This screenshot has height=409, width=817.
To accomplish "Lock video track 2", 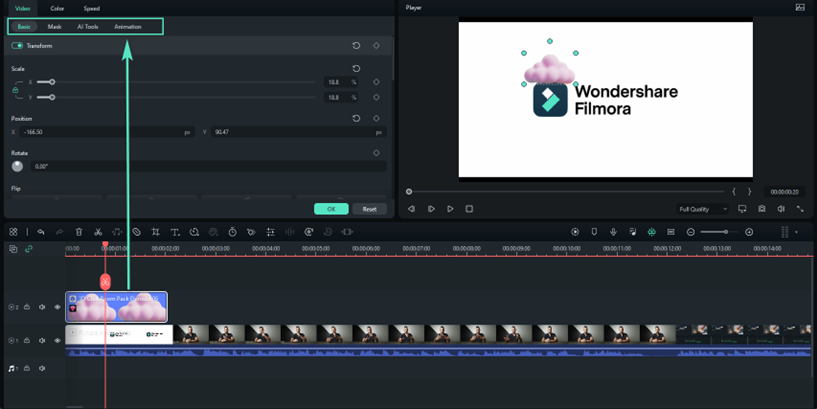I will [x=27, y=307].
